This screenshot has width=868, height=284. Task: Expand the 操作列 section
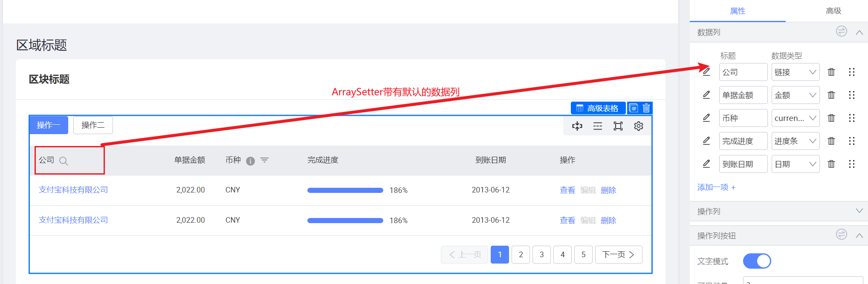point(859,211)
